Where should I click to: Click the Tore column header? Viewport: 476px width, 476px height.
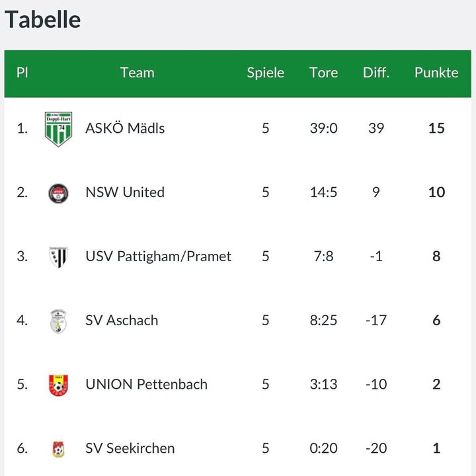[x=323, y=73]
